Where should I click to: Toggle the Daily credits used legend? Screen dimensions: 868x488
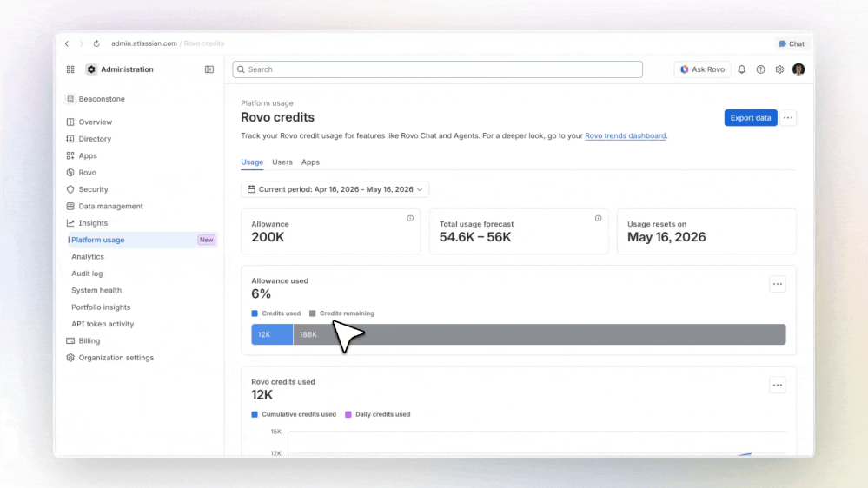point(378,414)
